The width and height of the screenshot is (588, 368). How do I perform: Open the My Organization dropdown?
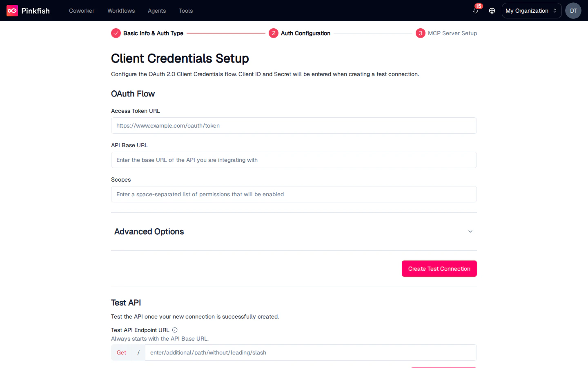coord(531,11)
